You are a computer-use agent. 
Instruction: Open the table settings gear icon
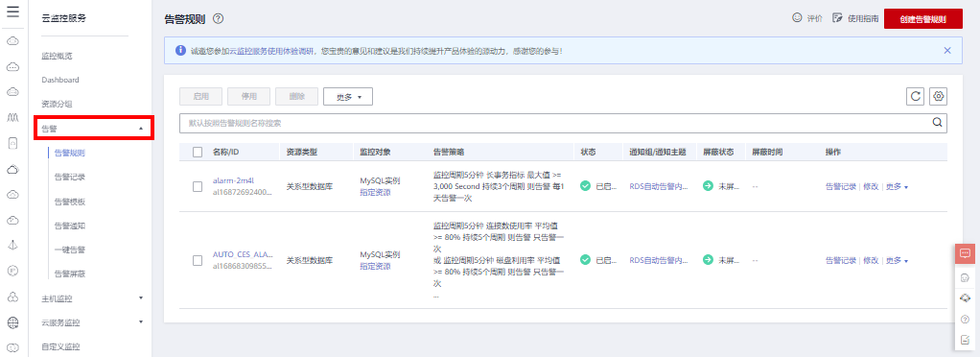pos(938,96)
